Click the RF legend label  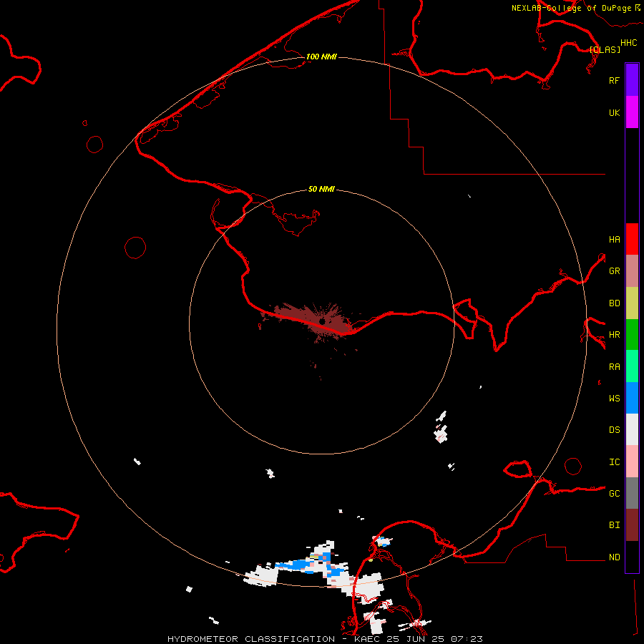pos(614,80)
